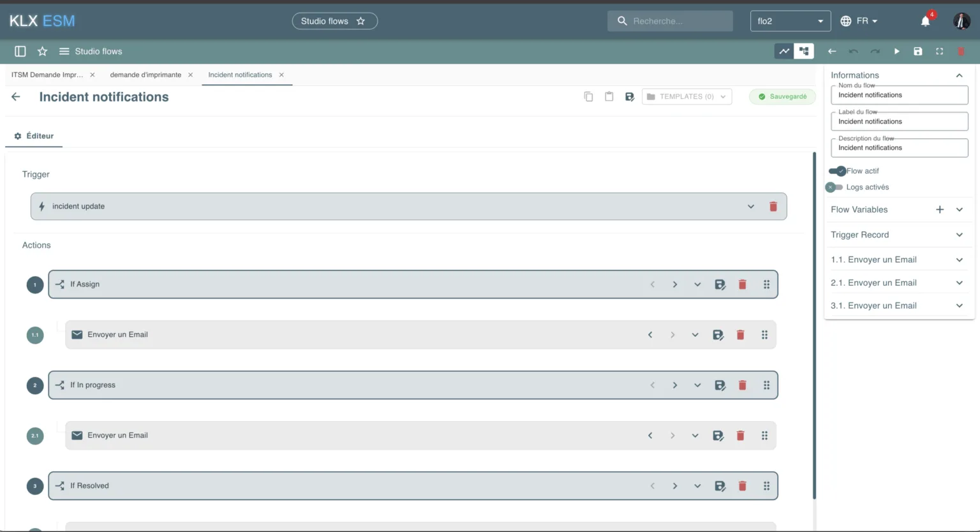
Task: Click the play run flow icon
Action: point(896,51)
